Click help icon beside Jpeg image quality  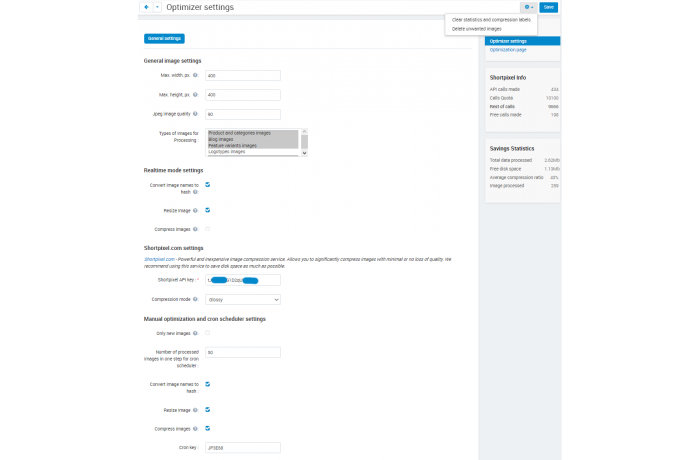[195, 114]
